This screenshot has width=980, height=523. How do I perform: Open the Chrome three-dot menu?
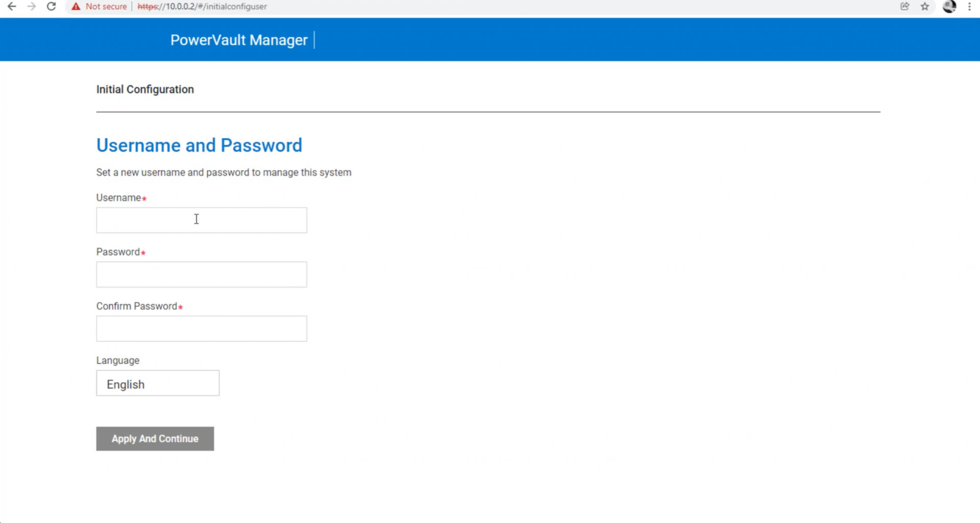[969, 7]
